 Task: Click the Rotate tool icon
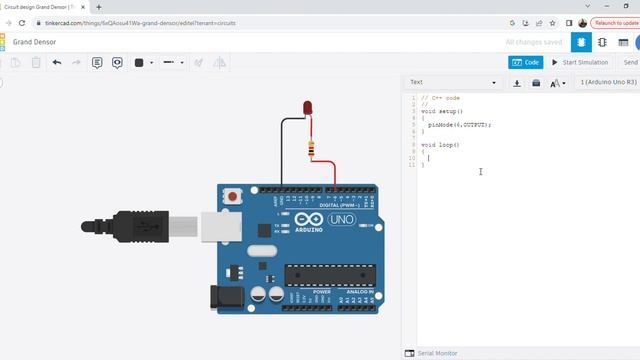pyautogui.click(x=198, y=62)
